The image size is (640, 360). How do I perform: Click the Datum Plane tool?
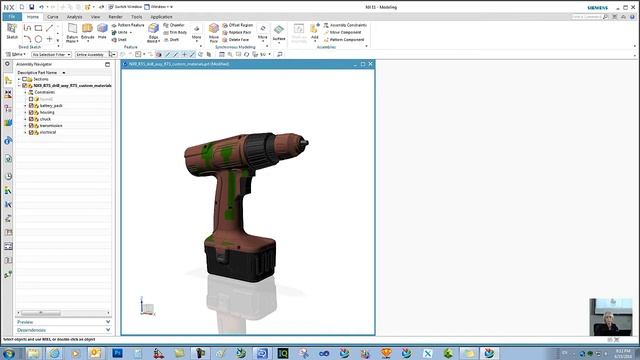click(72, 33)
